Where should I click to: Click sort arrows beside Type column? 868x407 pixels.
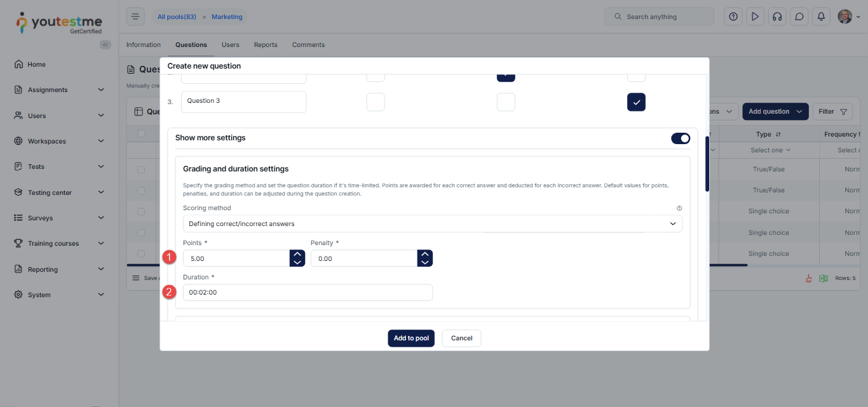coord(778,135)
